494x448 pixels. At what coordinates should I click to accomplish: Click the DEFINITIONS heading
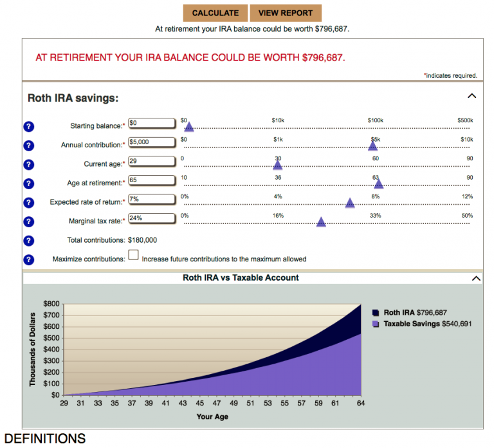tap(45, 438)
